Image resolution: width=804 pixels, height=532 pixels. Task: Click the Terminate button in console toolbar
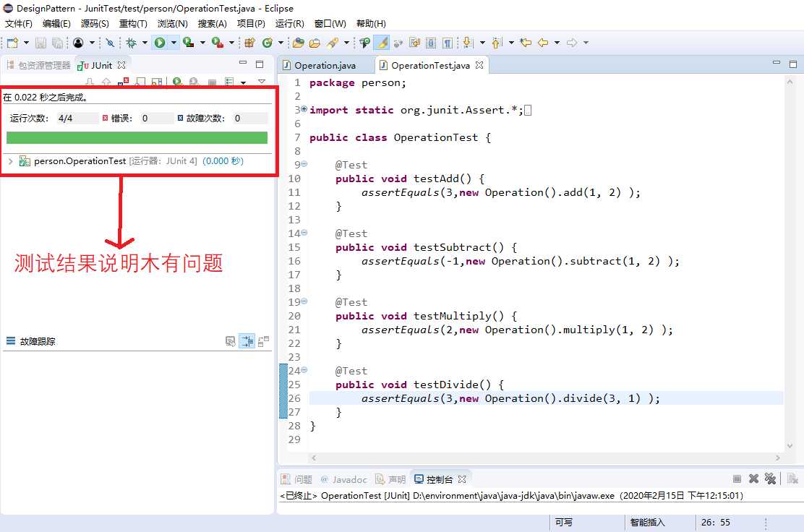[737, 479]
